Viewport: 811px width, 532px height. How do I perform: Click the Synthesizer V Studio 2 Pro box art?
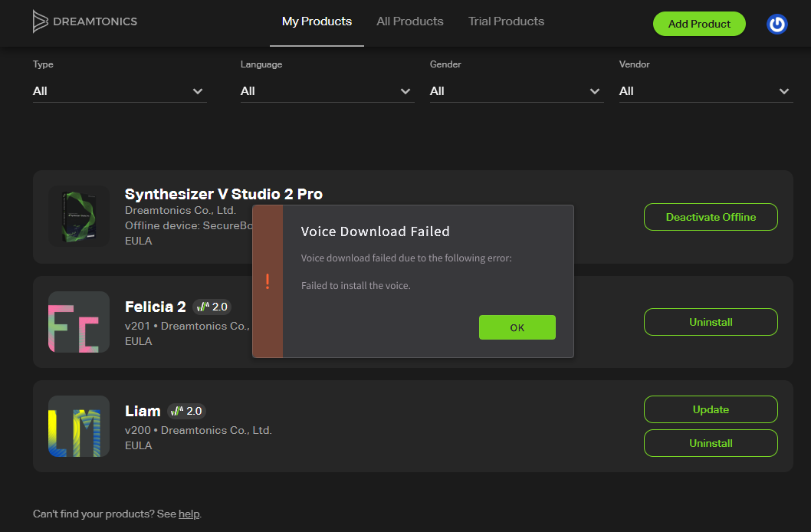click(x=79, y=216)
